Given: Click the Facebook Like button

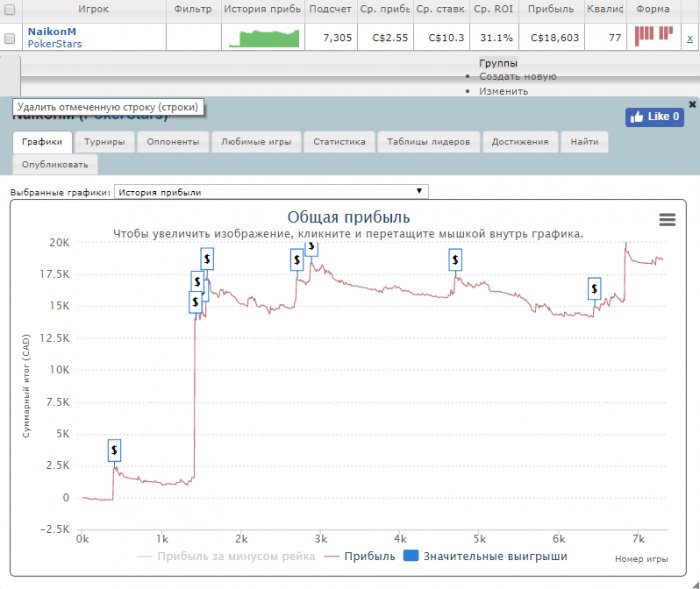Looking at the screenshot, I should (654, 117).
